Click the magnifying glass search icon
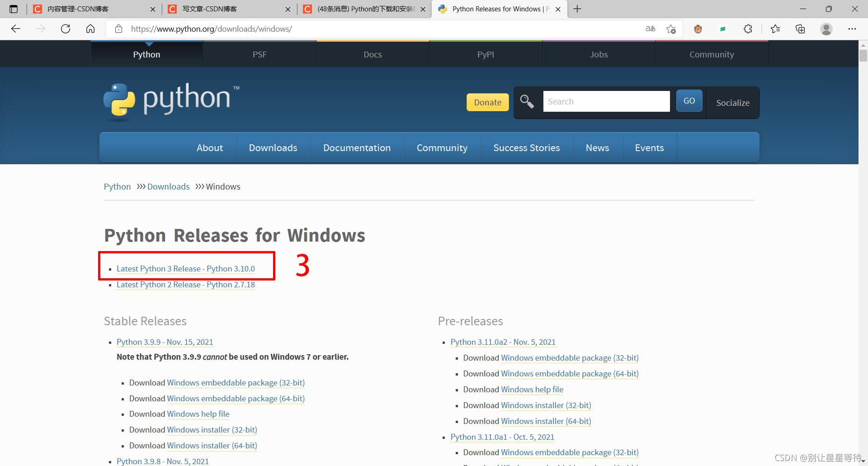 pyautogui.click(x=527, y=101)
